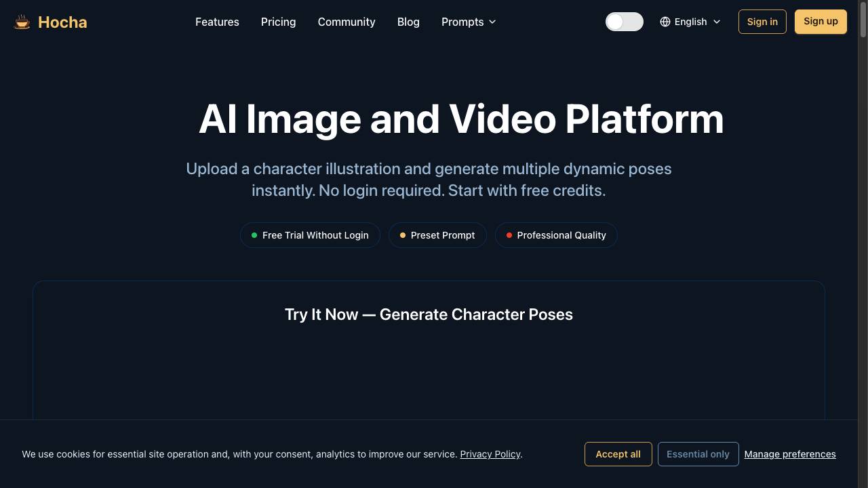Click the Try It Now heading

429,314
